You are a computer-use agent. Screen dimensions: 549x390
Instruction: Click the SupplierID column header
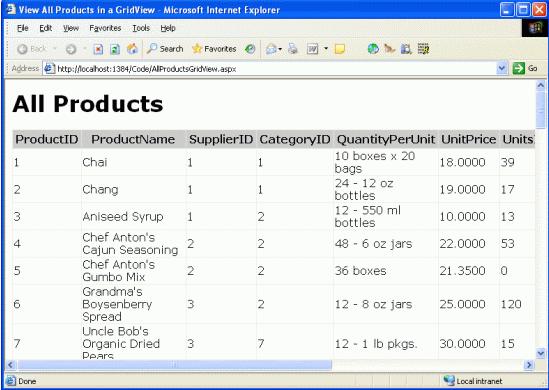coord(221,139)
